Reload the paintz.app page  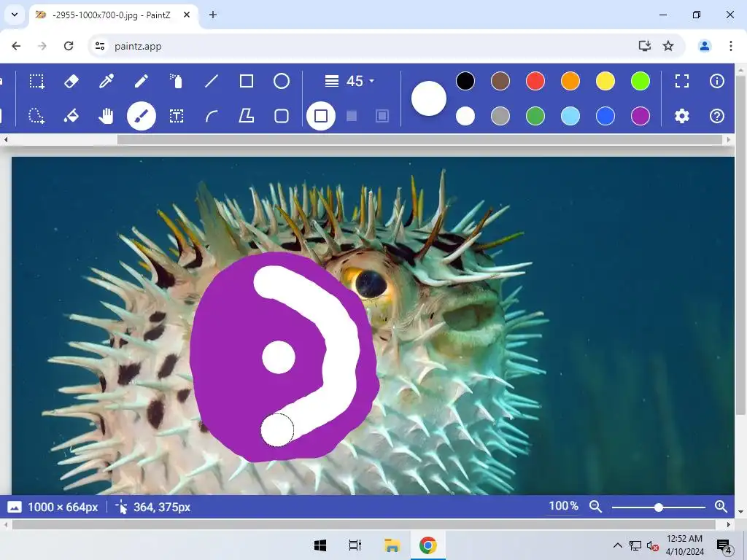coord(69,46)
